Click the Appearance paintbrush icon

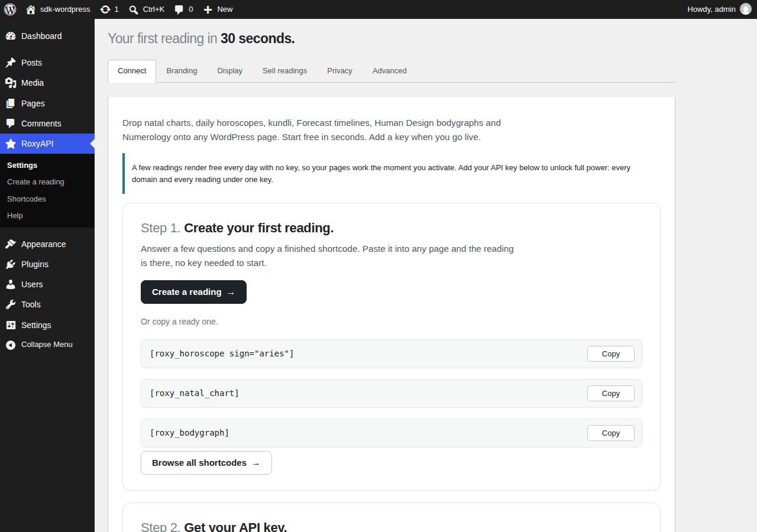[11, 244]
